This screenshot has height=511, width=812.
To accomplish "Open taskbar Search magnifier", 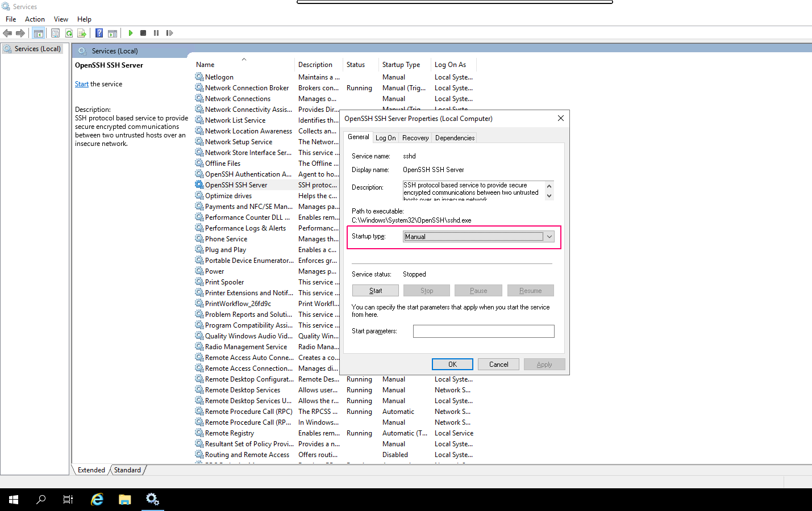I will 41,500.
